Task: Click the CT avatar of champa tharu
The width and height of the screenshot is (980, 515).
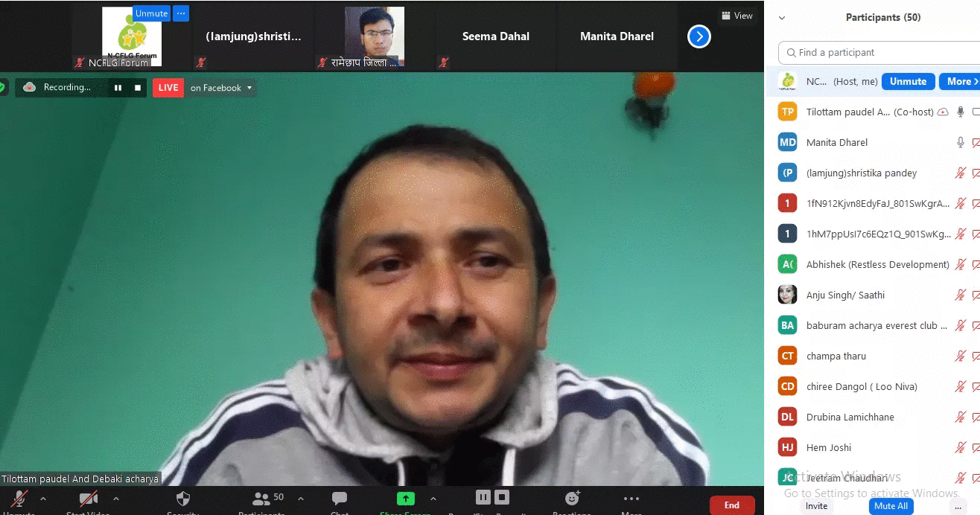Action: pyautogui.click(x=787, y=356)
